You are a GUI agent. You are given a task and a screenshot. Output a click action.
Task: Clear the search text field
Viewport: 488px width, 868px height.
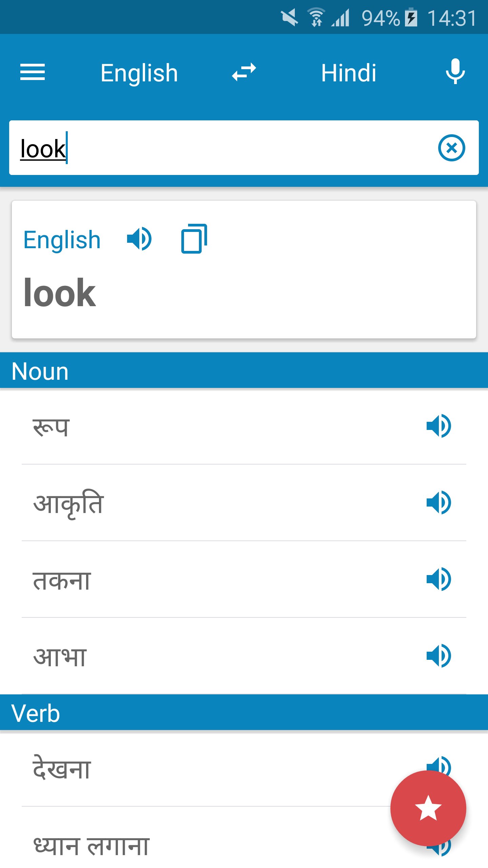click(x=451, y=148)
